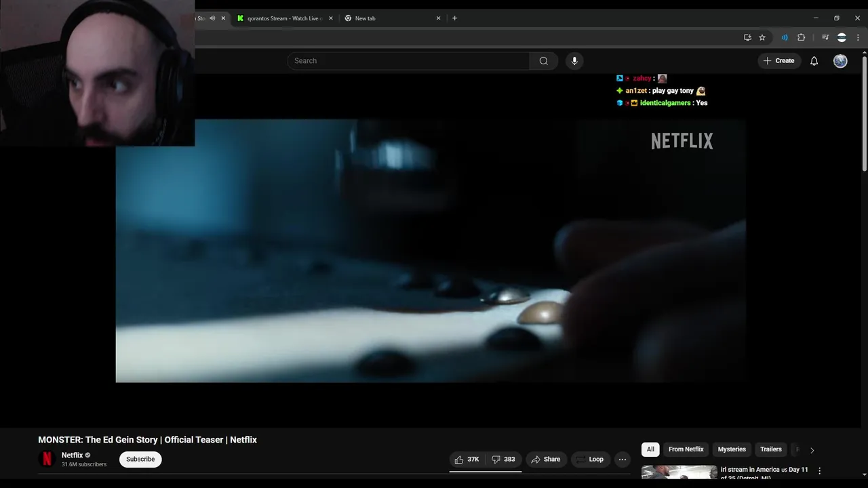The width and height of the screenshot is (868, 488).
Task: Bookmark this page with star icon
Action: 762,37
